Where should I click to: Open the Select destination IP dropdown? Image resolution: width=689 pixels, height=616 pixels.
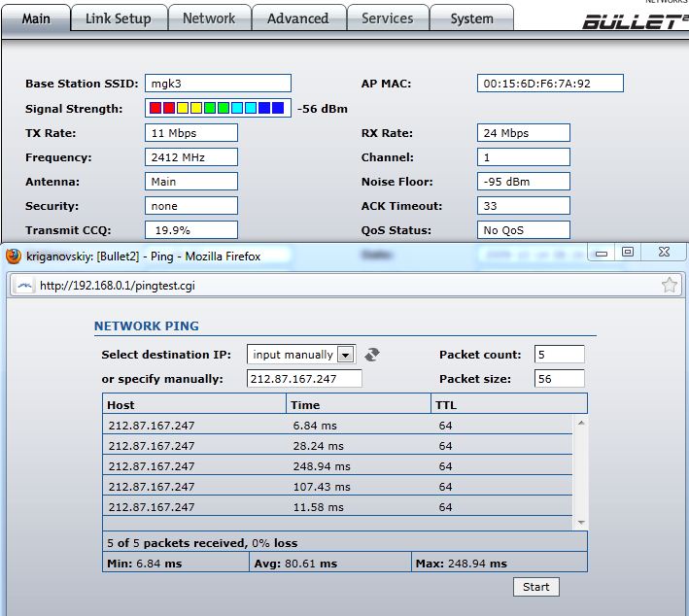[x=301, y=355]
